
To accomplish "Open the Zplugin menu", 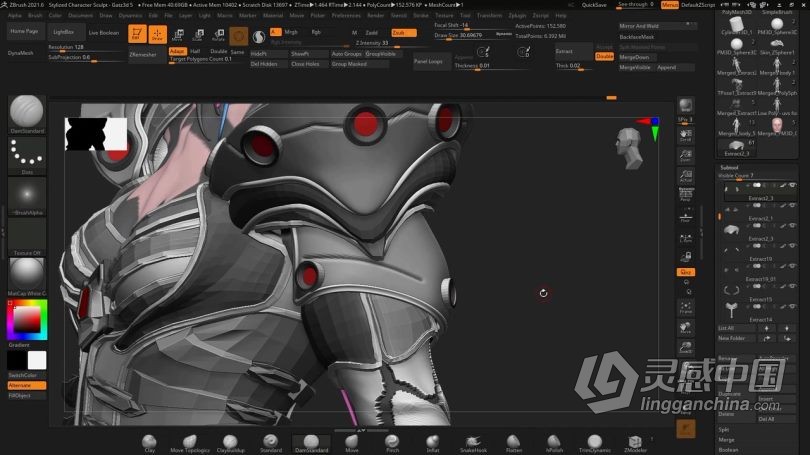I will (517, 15).
